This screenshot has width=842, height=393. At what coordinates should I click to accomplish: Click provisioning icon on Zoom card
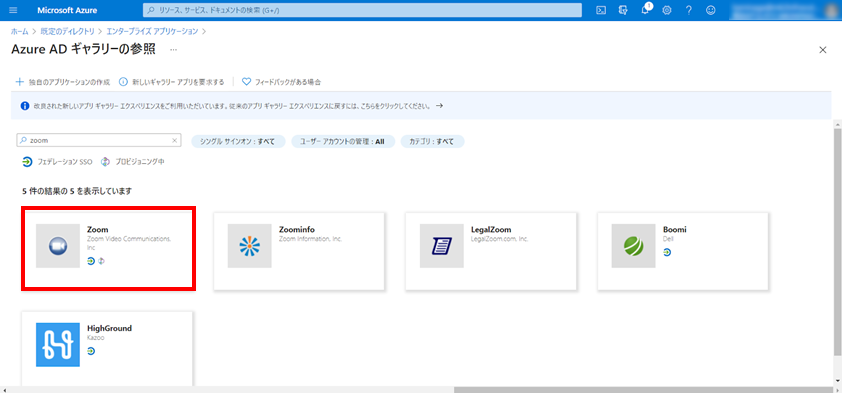point(101,261)
